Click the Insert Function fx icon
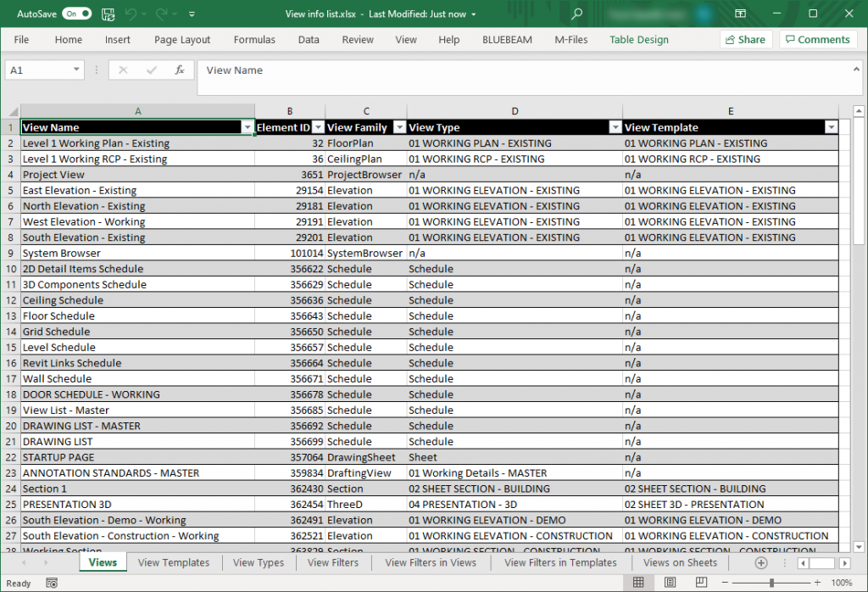868x592 pixels. tap(180, 70)
